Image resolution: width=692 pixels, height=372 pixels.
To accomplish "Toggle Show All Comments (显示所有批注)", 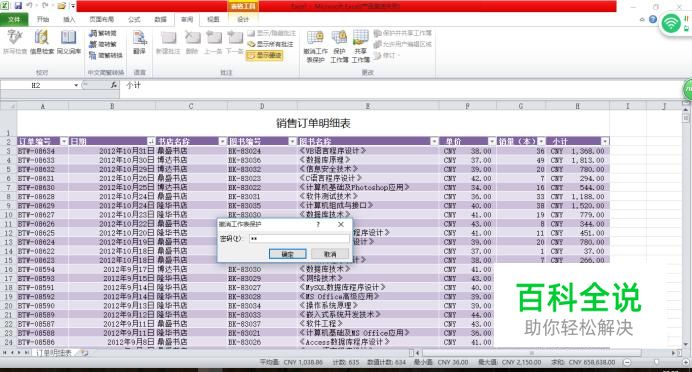I will (x=270, y=44).
